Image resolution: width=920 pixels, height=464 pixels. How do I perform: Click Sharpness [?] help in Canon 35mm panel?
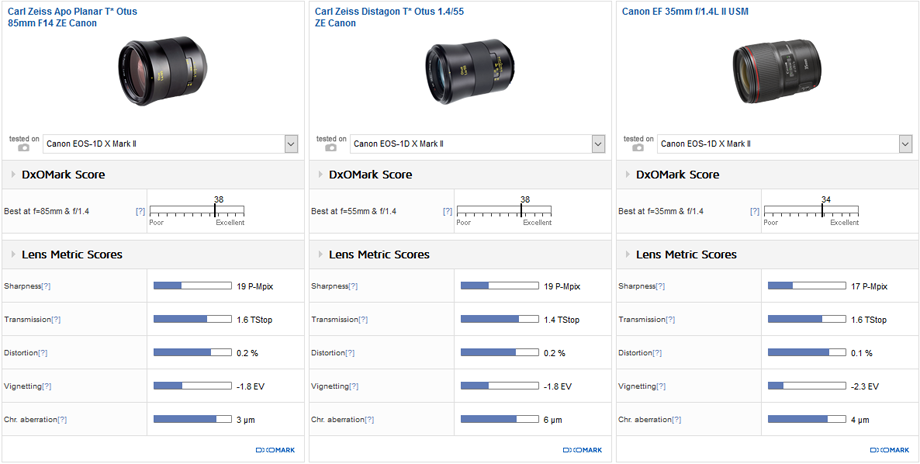(661, 286)
